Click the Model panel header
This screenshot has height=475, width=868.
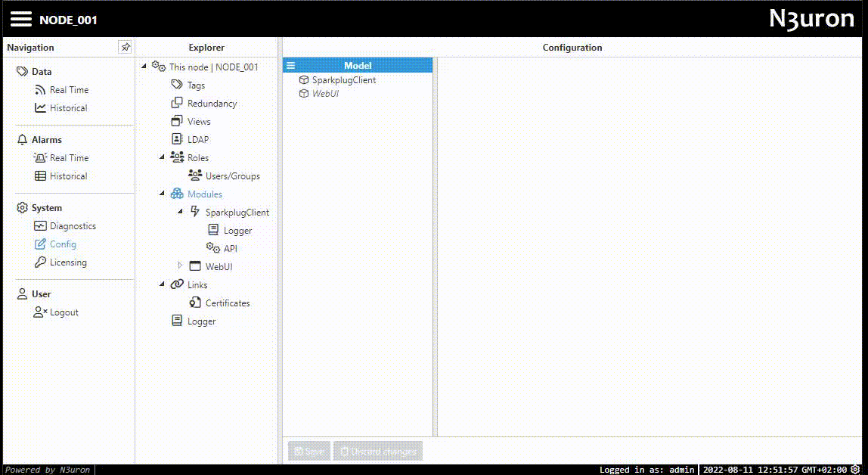[x=358, y=65]
